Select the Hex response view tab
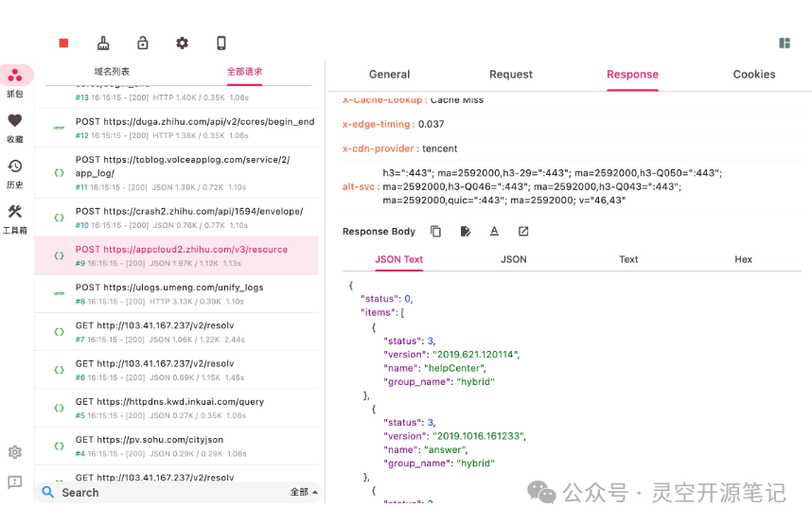Viewport: 812px width, 525px height. coord(743,259)
